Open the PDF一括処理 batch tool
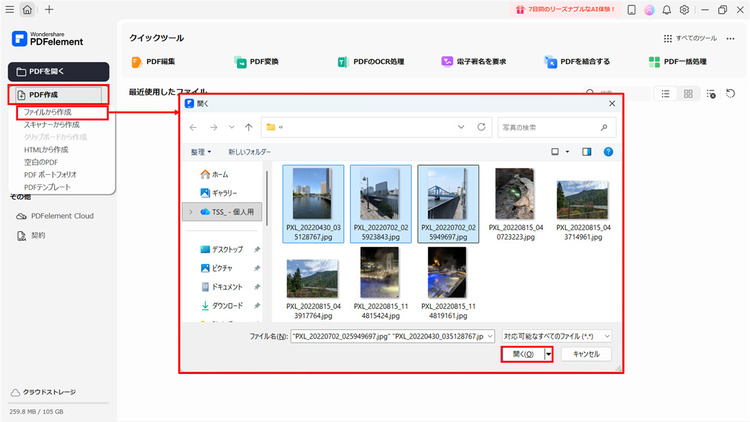Viewport: 750px width, 422px height. (x=653, y=62)
